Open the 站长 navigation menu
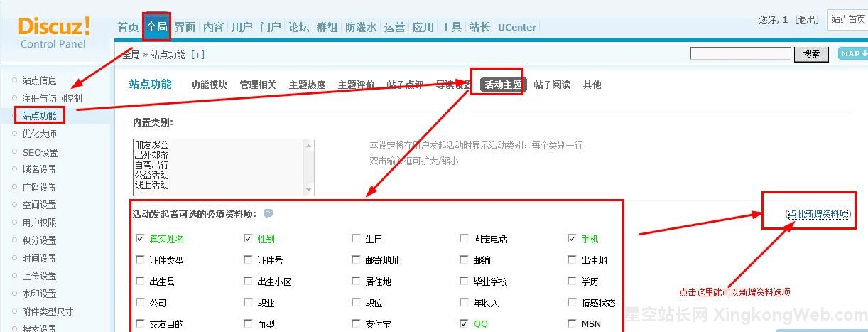Viewport: 868px width, 332px height. pyautogui.click(x=479, y=27)
